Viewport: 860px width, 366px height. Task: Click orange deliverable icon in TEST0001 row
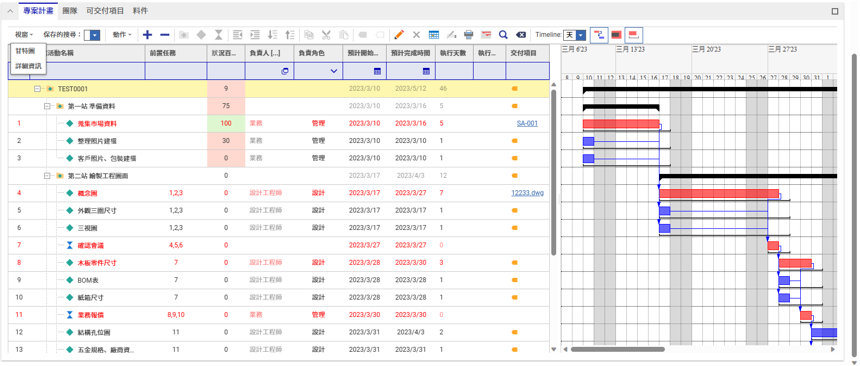[514, 88]
